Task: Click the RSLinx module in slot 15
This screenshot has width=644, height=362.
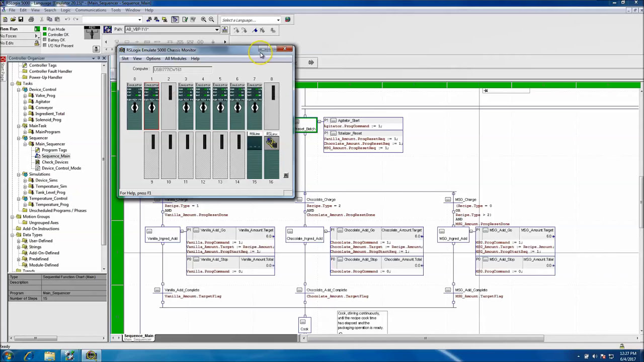Action: [254, 155]
